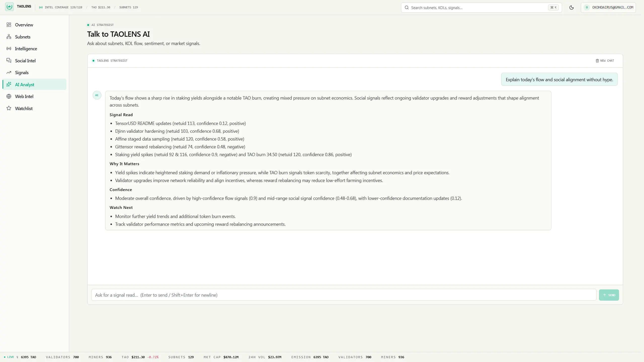Open the Watchlist page
Image resolution: width=644 pixels, height=362 pixels.
[x=34, y=108]
